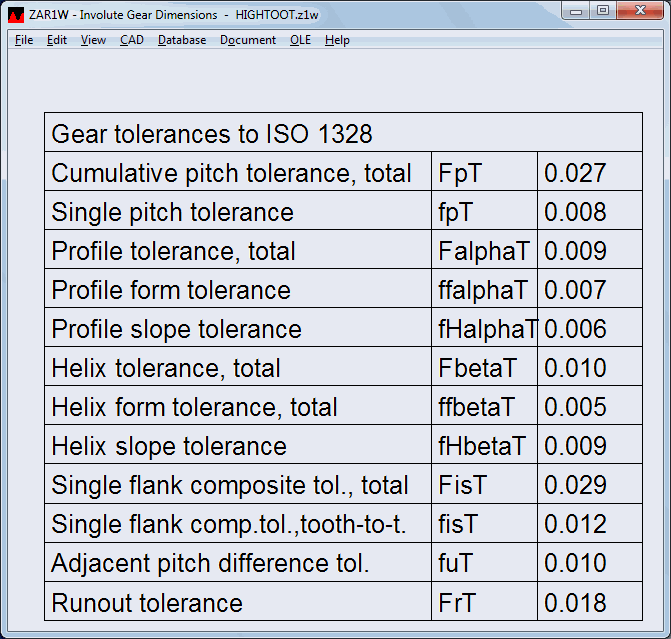
Task: Open the CAD menu
Action: point(131,40)
